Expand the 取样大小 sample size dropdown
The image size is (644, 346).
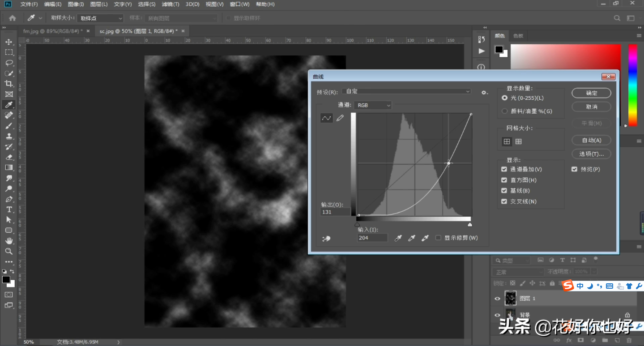pyautogui.click(x=100, y=18)
